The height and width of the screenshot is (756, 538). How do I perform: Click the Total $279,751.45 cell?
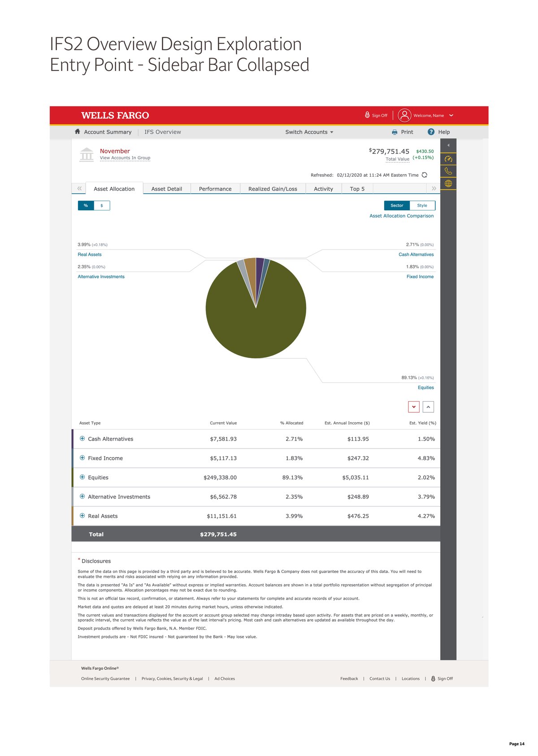[218, 534]
